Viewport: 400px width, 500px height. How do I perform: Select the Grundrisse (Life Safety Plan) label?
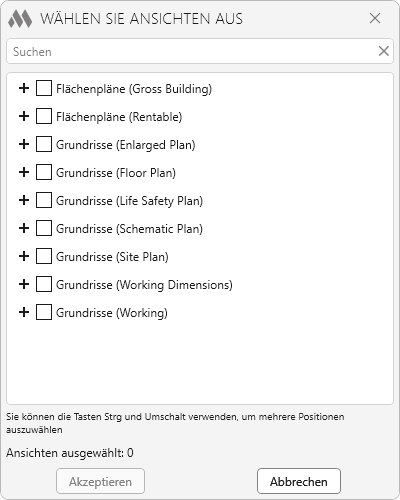click(x=129, y=201)
